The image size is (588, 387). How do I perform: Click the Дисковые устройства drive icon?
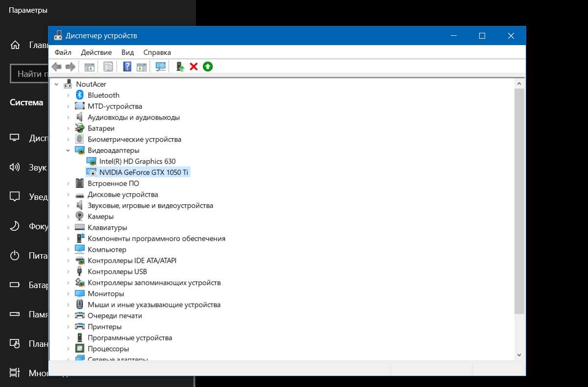click(79, 194)
